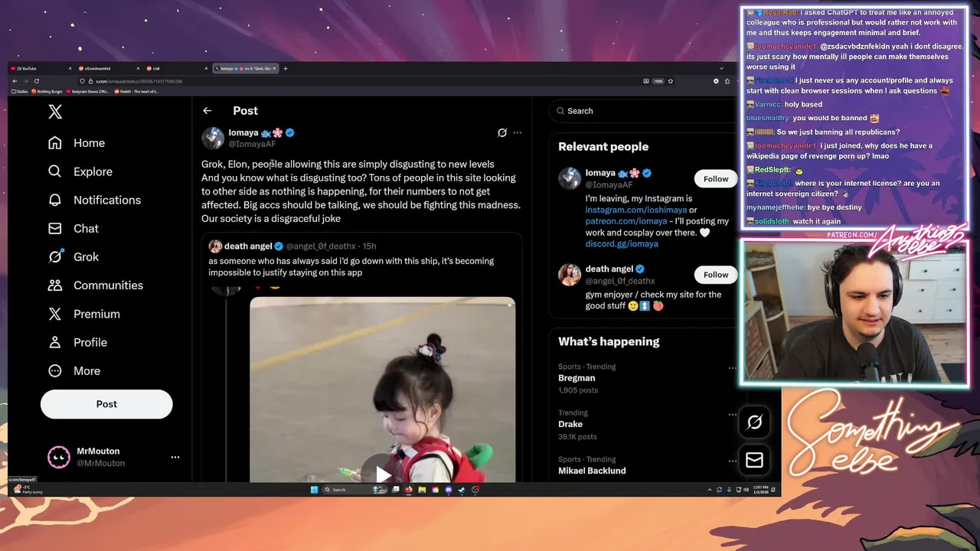Open Home from the sidebar

tap(77, 143)
